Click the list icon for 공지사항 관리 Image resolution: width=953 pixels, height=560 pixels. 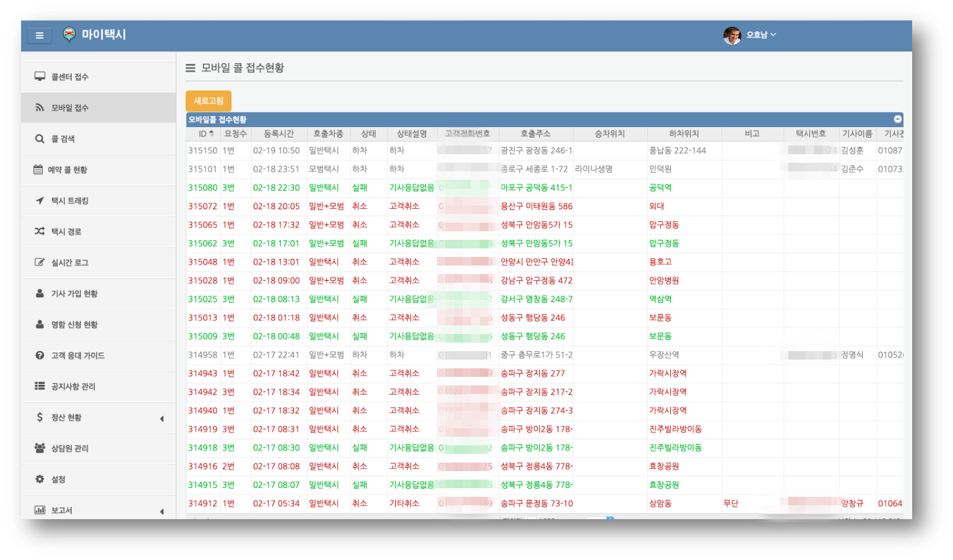click(40, 386)
